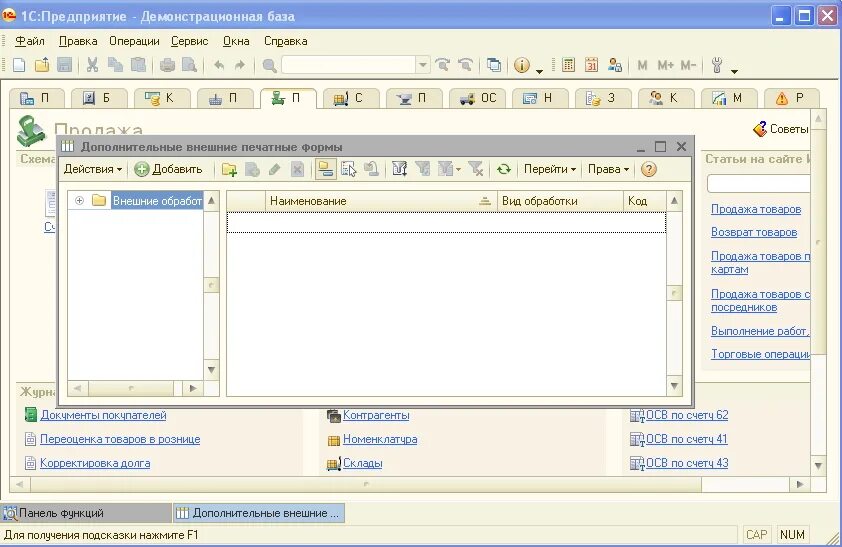
Task: Expand the Внешние обработки tree node
Action: coord(79,201)
